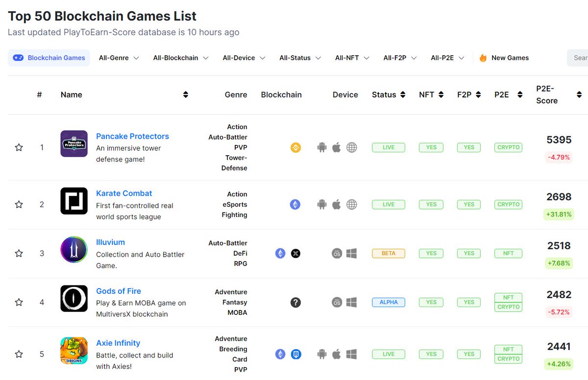Click Ethereum icon in Illuvium row

(280, 254)
